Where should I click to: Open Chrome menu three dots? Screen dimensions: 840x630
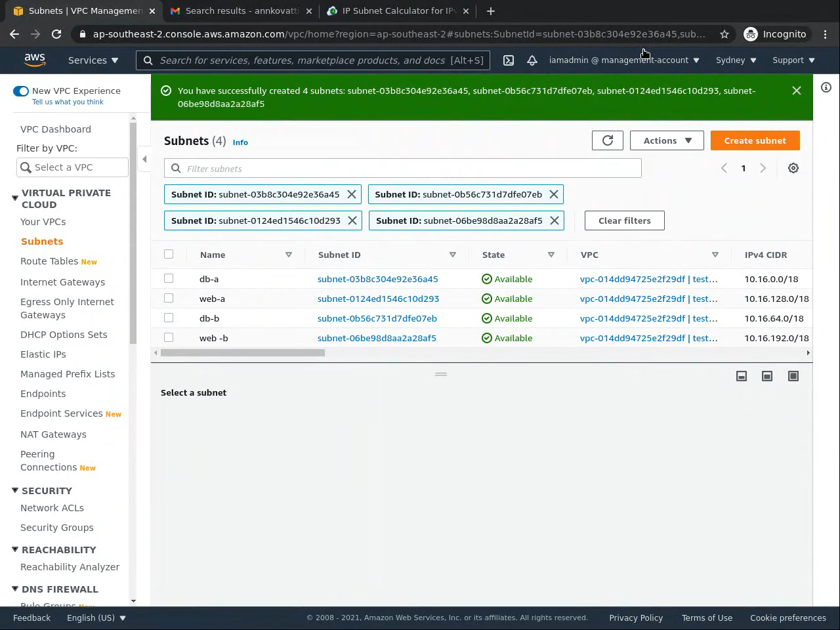(x=826, y=34)
